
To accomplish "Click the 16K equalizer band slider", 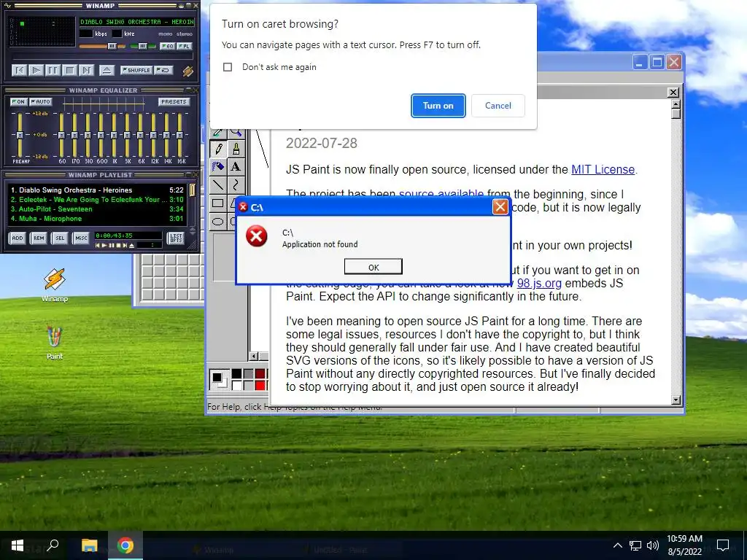I will click(x=179, y=135).
